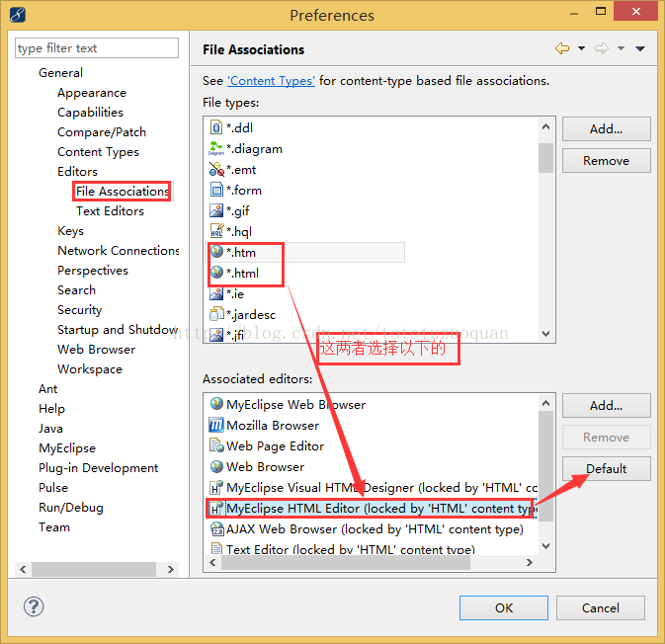The image size is (665, 644).
Task: Open the Web Browser preferences page
Action: pyautogui.click(x=96, y=350)
